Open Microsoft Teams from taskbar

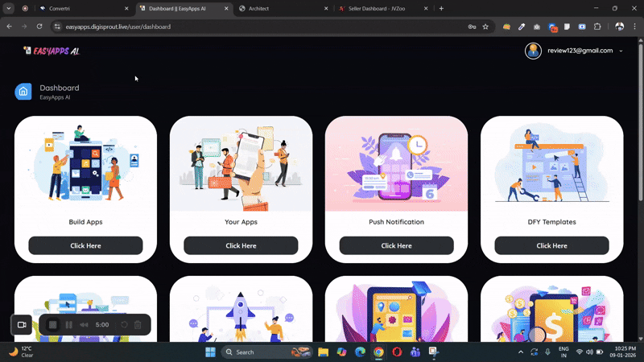point(415,352)
